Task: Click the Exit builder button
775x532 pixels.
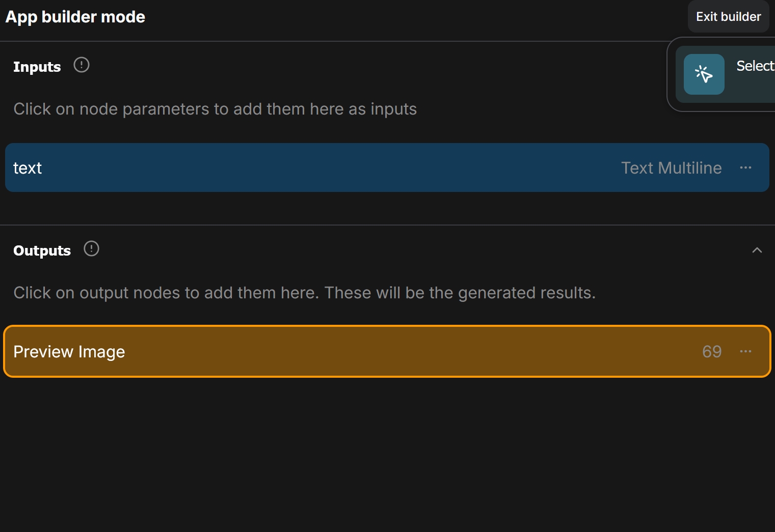Action: coord(728,17)
